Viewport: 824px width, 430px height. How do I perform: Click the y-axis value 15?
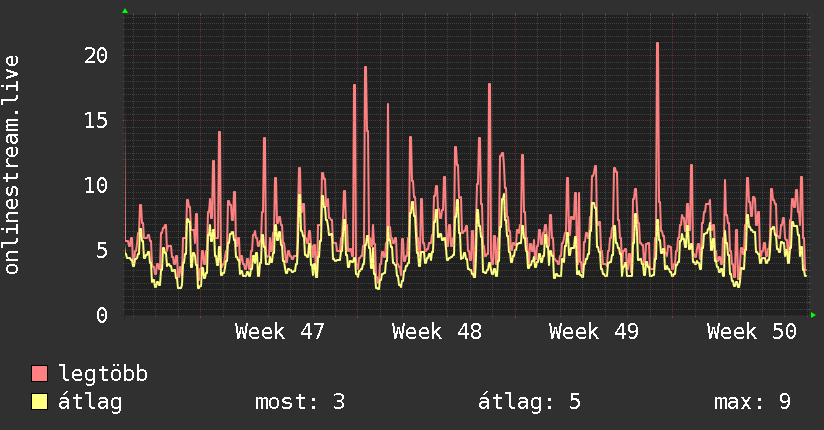click(x=96, y=120)
